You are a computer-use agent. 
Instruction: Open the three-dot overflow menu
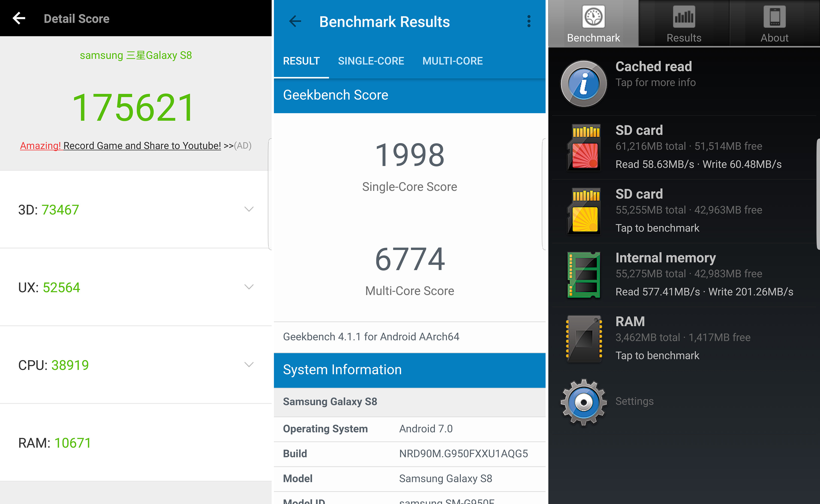point(529,21)
